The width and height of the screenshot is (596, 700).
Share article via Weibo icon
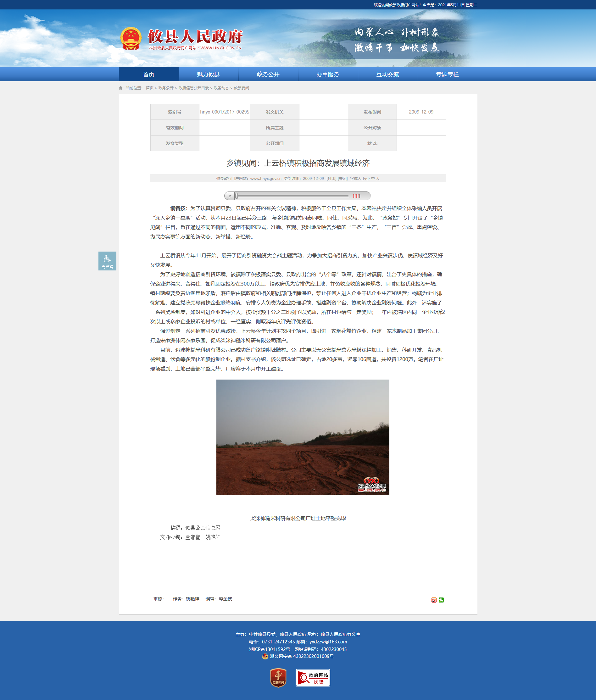(434, 600)
